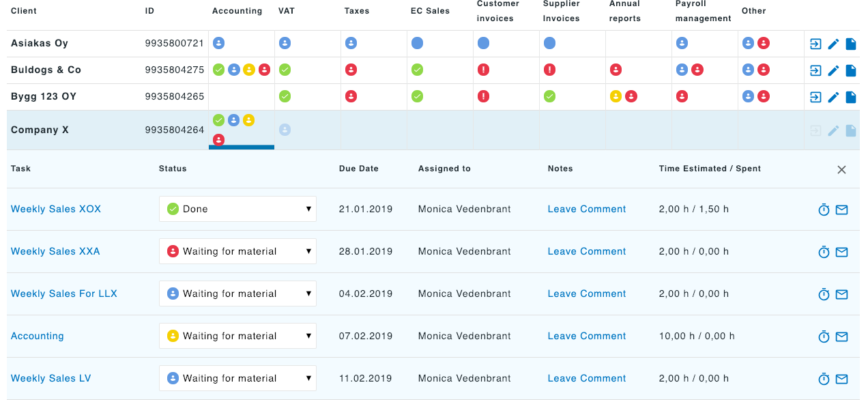Select the Client column header
This screenshot has height=400, width=868.
click(23, 11)
